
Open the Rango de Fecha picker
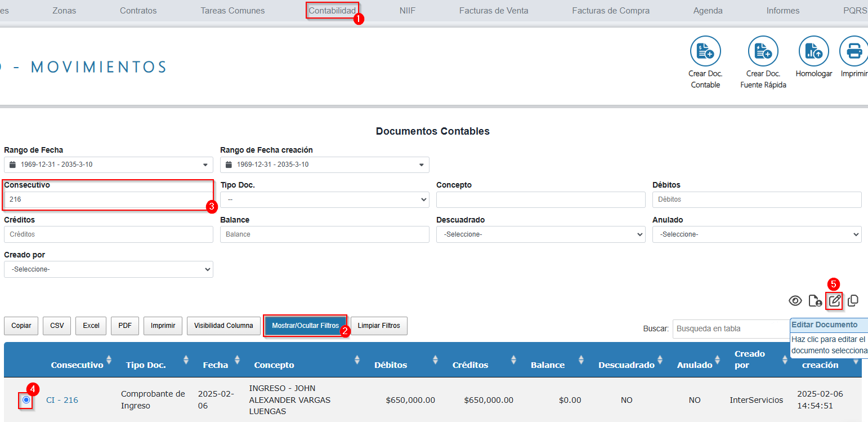(x=108, y=165)
